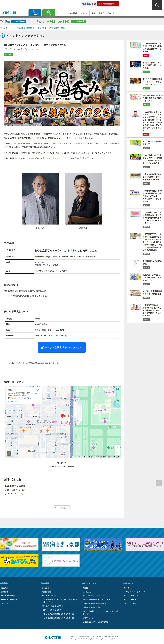Open footer link 祇園祭
The image size is (164, 644).
[x=86, y=587]
